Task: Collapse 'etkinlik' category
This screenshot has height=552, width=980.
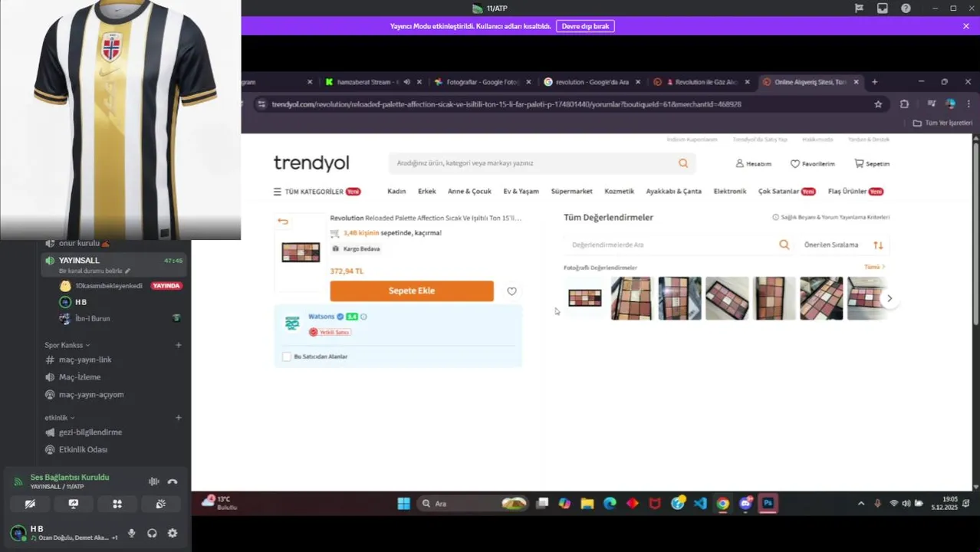Action: (59, 418)
